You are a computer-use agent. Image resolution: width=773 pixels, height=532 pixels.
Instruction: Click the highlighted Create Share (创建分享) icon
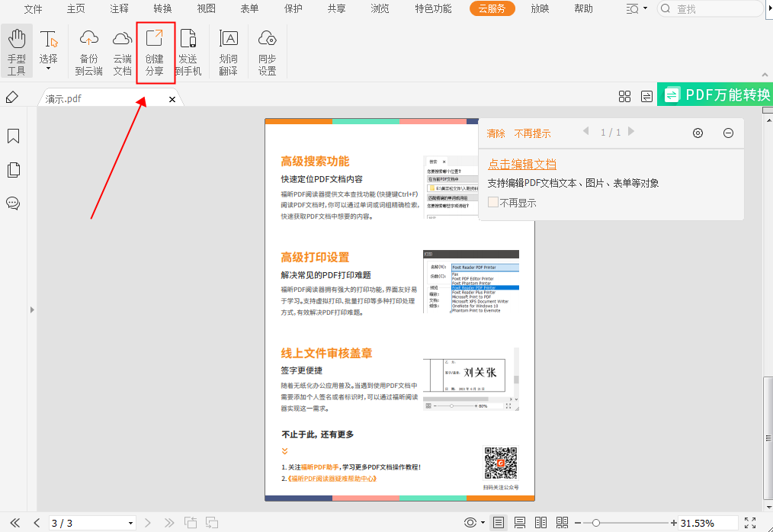[x=155, y=51]
